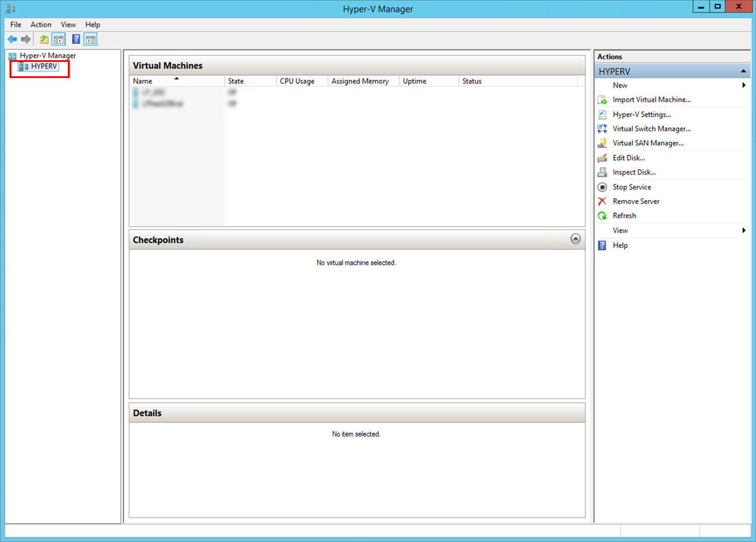756x542 pixels.
Task: Click the yellow folder export icon on toolbar
Action: point(43,39)
